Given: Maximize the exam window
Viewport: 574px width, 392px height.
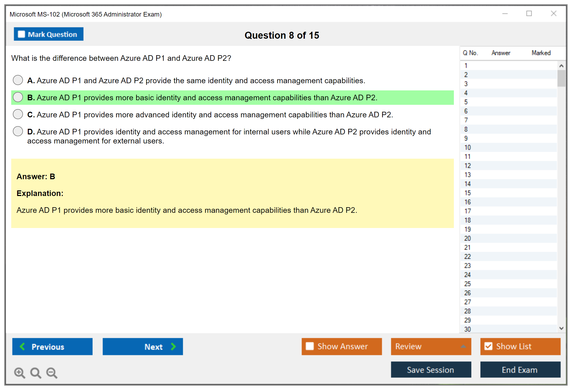Looking at the screenshot, I should pyautogui.click(x=529, y=14).
